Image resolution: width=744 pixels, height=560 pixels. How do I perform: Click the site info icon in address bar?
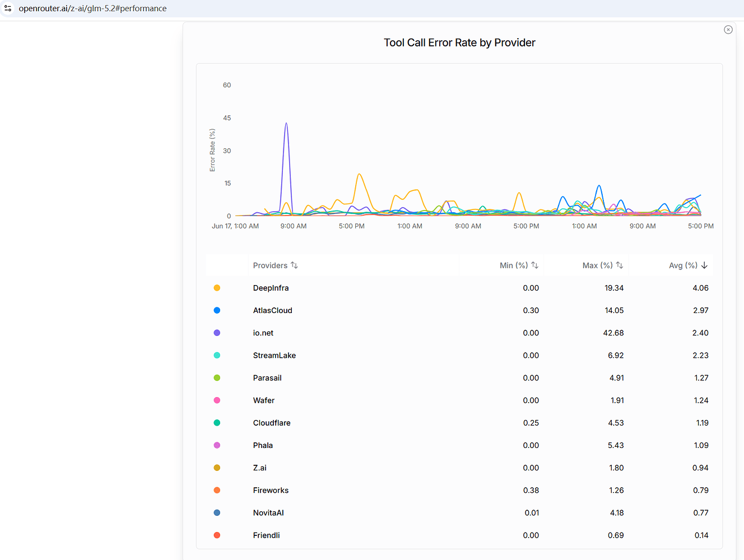pos(8,8)
